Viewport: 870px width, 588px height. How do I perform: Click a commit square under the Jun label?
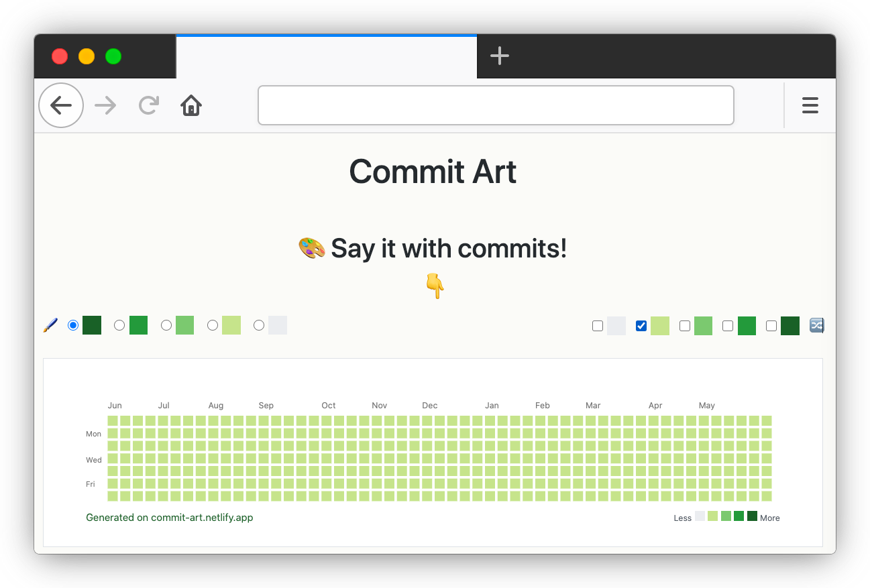pyautogui.click(x=113, y=420)
